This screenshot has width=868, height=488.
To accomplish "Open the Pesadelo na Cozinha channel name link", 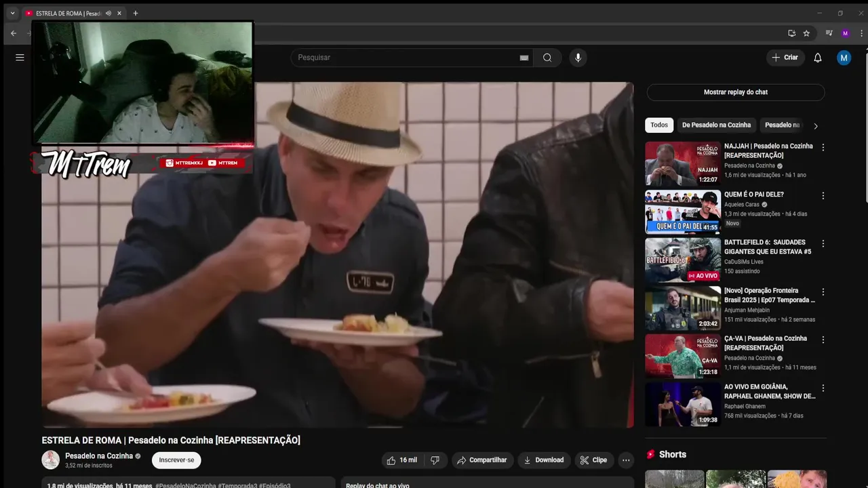I will click(x=99, y=456).
